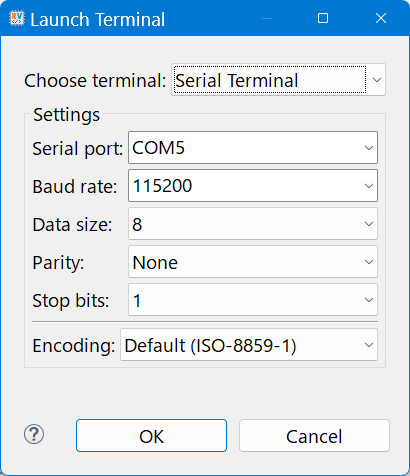Viewport: 410px width, 476px height.
Task: Click the Baud rate label text
Action: point(75,186)
